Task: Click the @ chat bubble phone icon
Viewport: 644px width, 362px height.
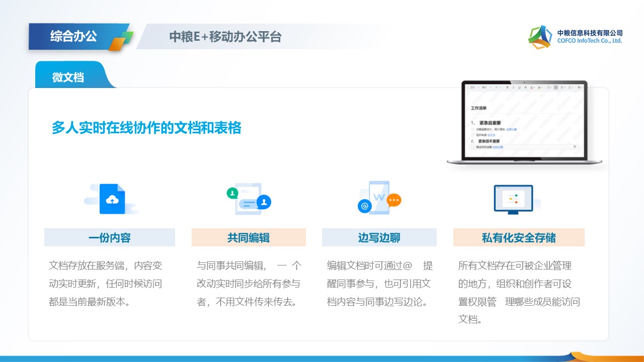Action: point(379,199)
